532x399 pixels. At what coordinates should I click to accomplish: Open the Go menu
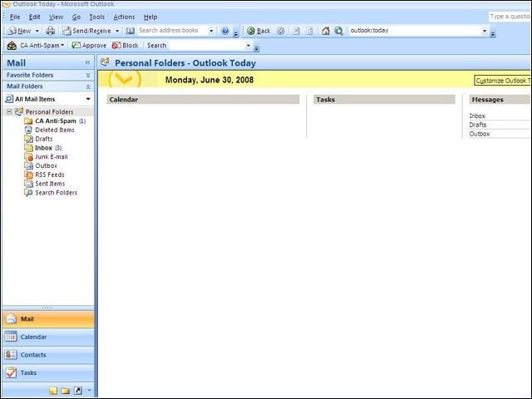[76, 17]
